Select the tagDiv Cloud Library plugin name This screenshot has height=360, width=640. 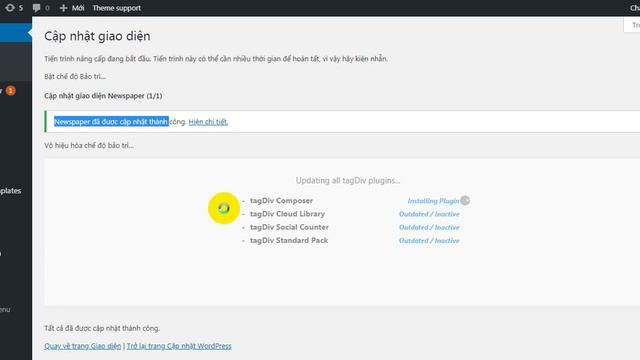coord(287,213)
